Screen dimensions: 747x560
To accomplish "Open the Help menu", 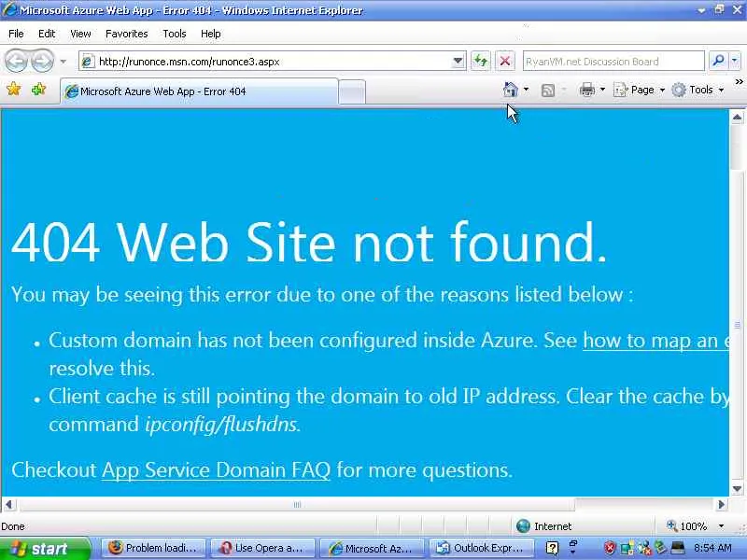I will pos(211,34).
